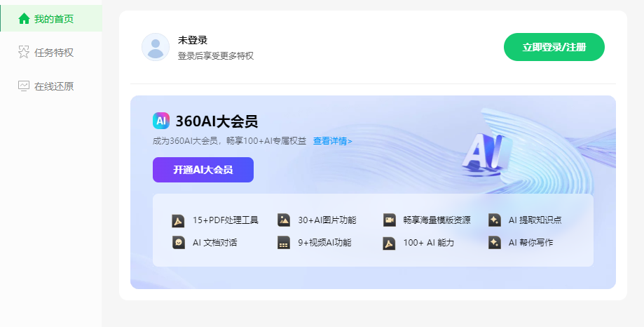Image resolution: width=644 pixels, height=327 pixels.
Task: Click the AI 文档对话 chat icon
Action: (178, 242)
